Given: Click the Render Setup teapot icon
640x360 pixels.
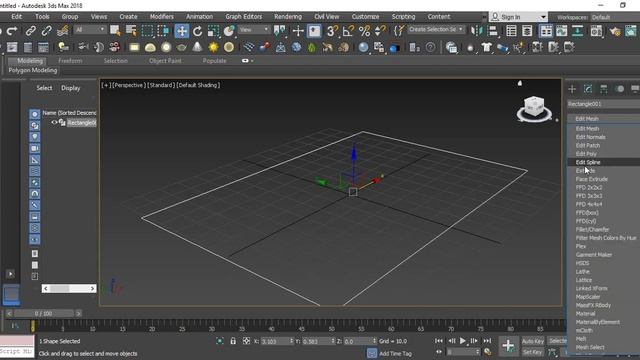Looking at the screenshot, I should coord(615,31).
